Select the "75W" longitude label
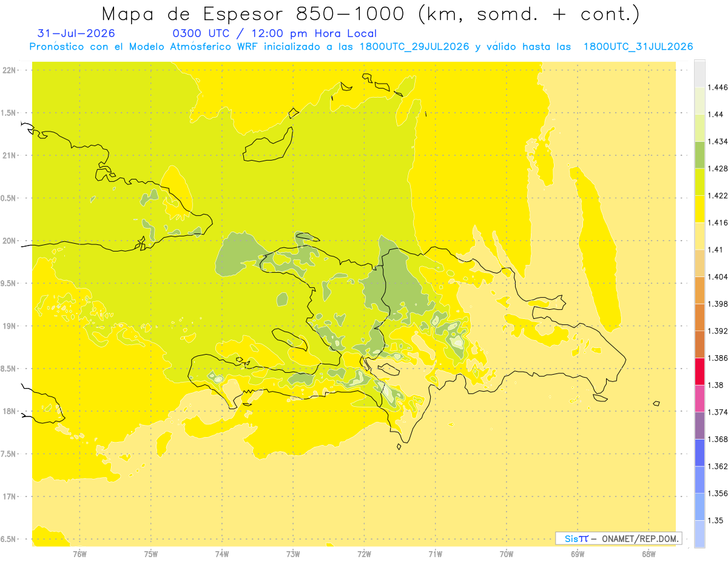728x562 pixels. pyautogui.click(x=150, y=554)
